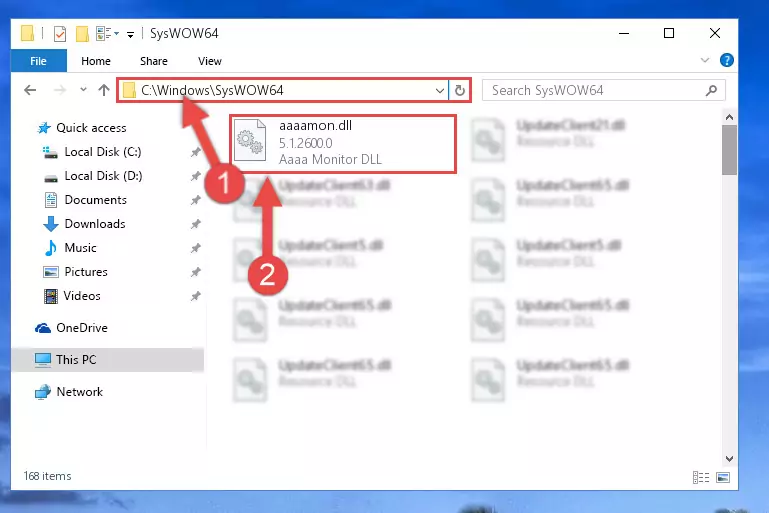Select Quick access in the navigation pane
The width and height of the screenshot is (769, 513).
91,128
